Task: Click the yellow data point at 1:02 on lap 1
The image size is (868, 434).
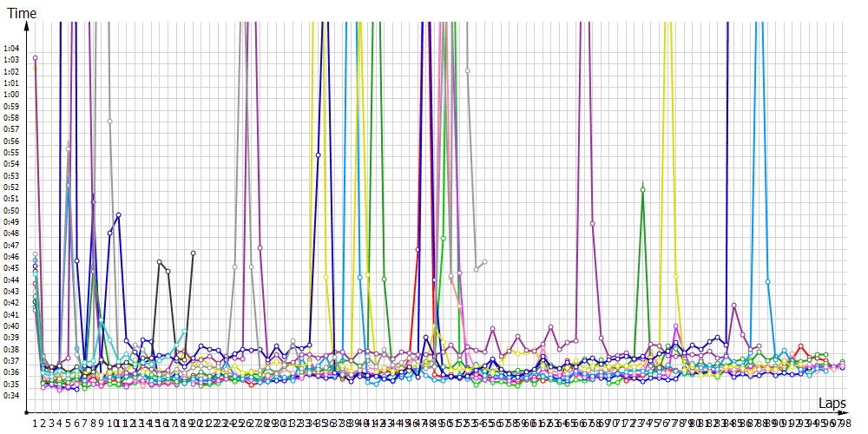Action: [35, 69]
